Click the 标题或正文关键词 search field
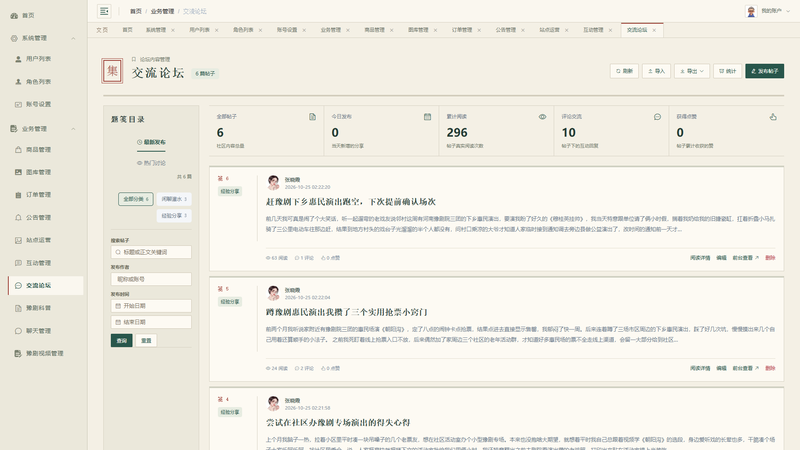The width and height of the screenshot is (800, 450). [x=151, y=252]
